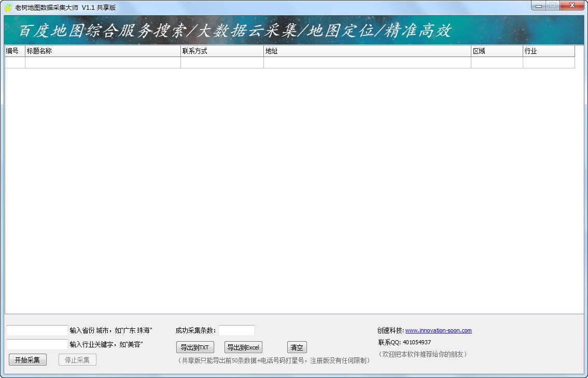
Task: Sort by the 标题名称 column header
Action: click(103, 51)
